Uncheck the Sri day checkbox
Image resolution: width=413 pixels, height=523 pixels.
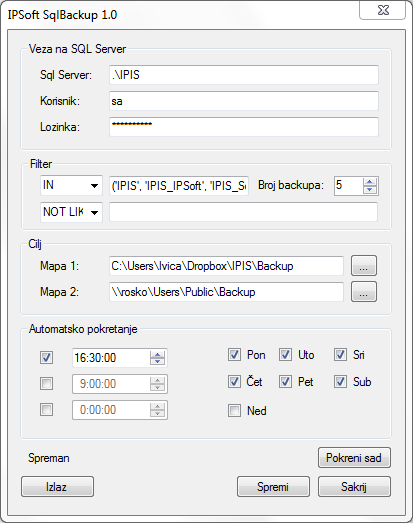340,355
